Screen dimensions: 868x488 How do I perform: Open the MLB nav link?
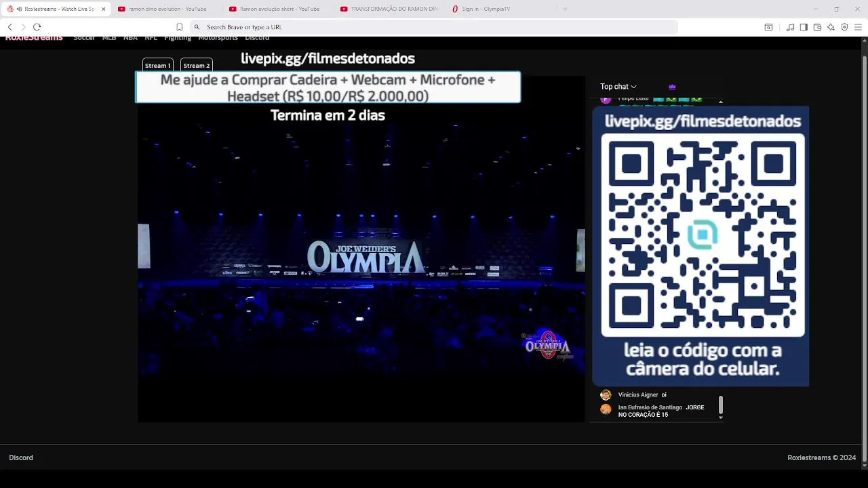pyautogui.click(x=109, y=38)
